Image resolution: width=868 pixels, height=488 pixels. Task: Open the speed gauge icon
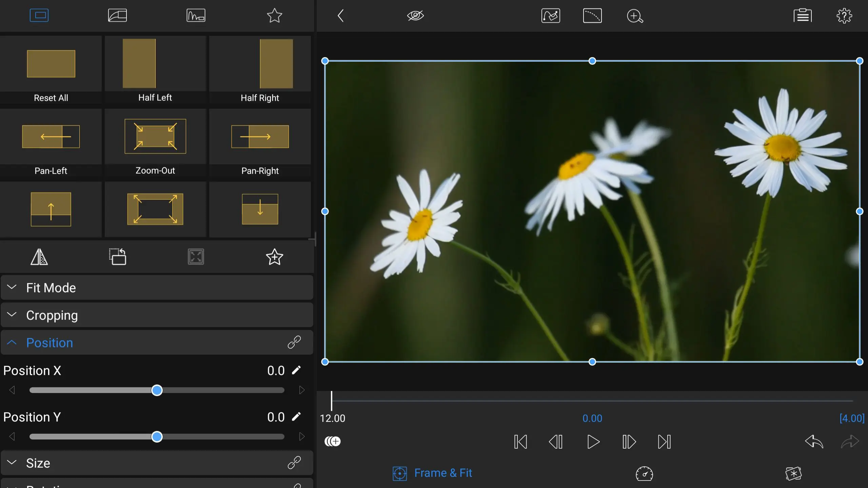(644, 473)
